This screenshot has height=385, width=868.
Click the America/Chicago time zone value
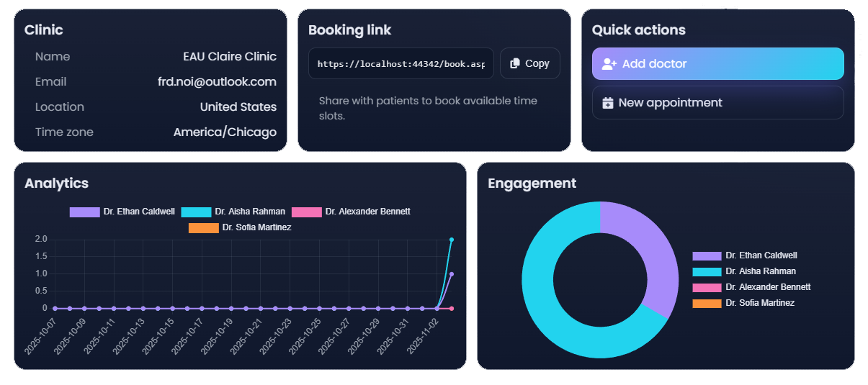(x=225, y=132)
